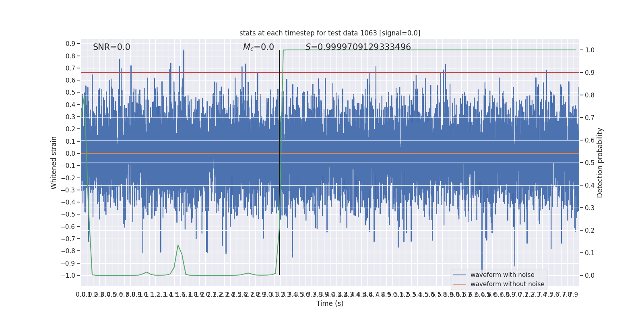Image resolution: width=644 pixels, height=322 pixels.
Task: Click the 'Time (s)' x-axis label
Action: [x=330, y=303]
